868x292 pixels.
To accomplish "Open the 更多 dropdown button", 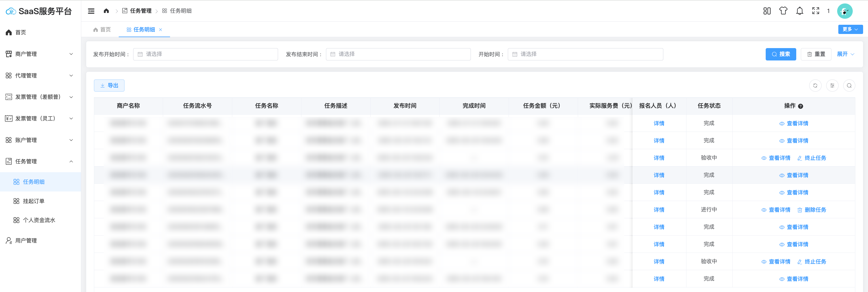I will (x=850, y=29).
